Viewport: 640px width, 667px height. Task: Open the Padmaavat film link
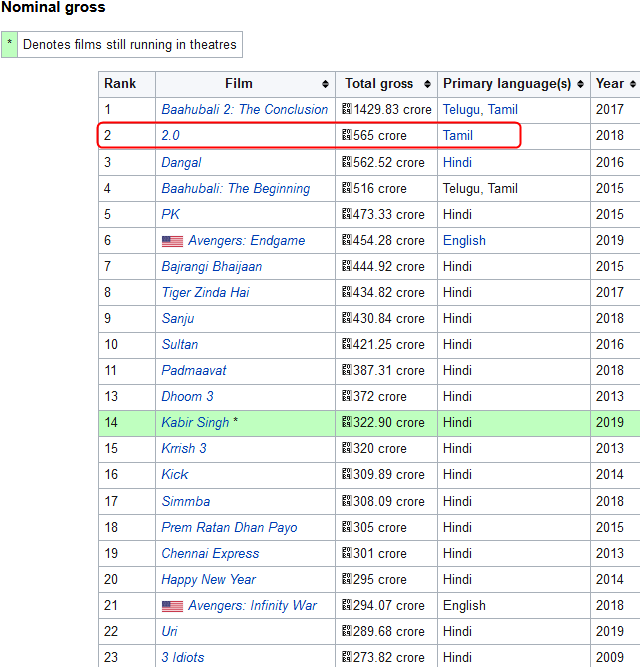click(194, 371)
